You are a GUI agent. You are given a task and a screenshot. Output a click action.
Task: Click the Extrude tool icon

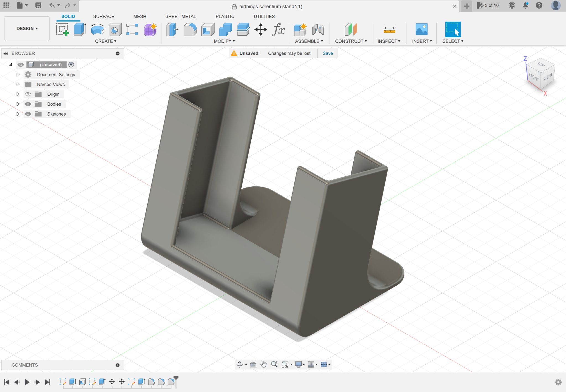coord(80,29)
